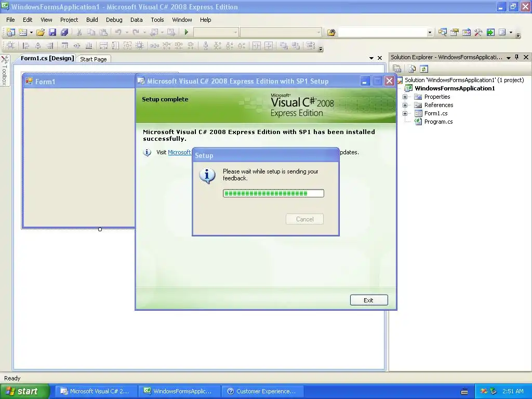Select the WindowsFormsApplication1 project node
532x399 pixels.
(455, 88)
